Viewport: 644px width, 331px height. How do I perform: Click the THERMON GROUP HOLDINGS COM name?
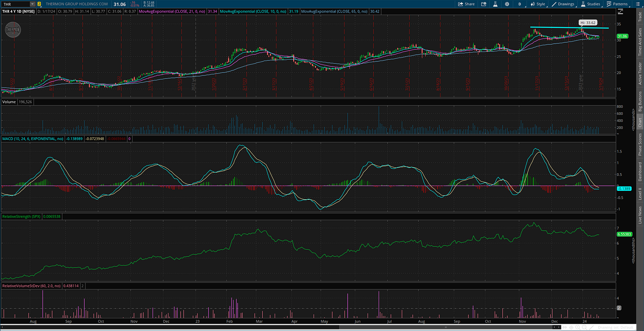pos(77,4)
